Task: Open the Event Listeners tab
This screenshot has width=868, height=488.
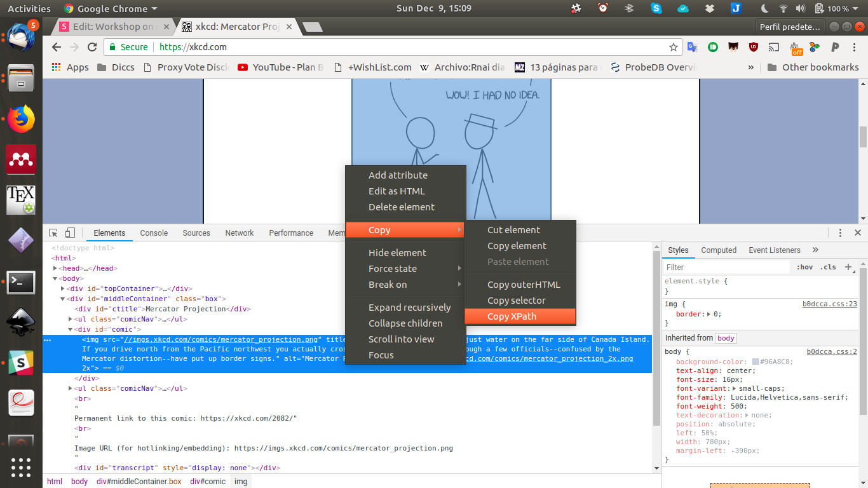Action: 775,250
